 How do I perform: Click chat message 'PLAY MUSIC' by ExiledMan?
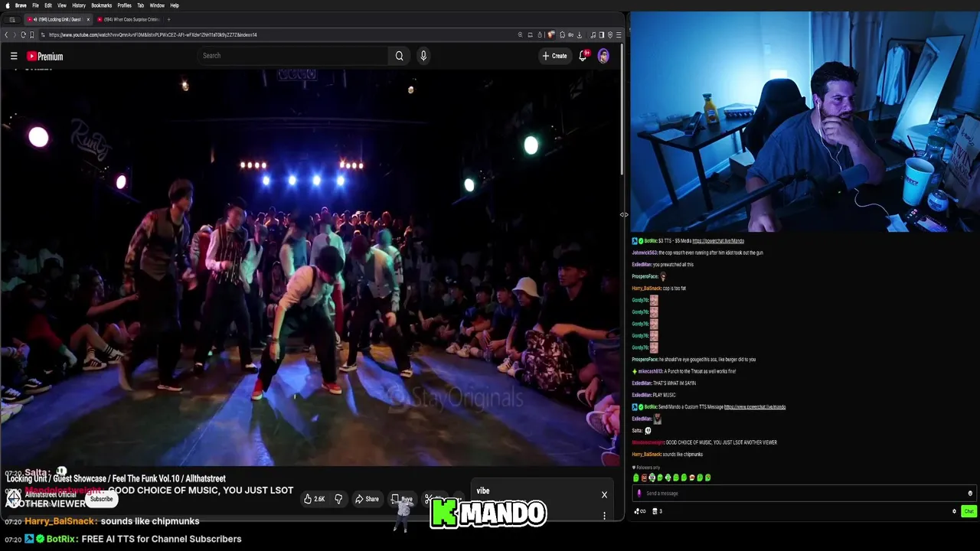pyautogui.click(x=664, y=395)
